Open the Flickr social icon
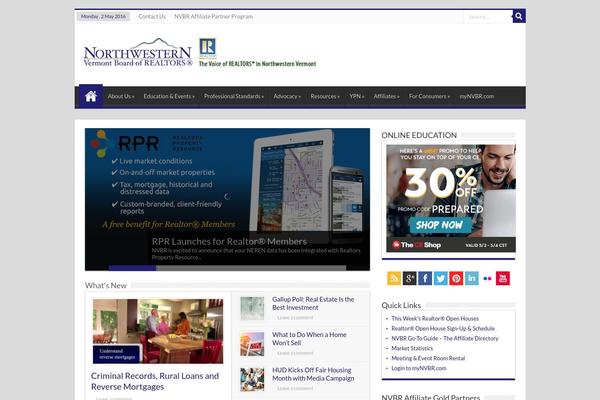This screenshot has width=600, height=400. click(x=488, y=278)
